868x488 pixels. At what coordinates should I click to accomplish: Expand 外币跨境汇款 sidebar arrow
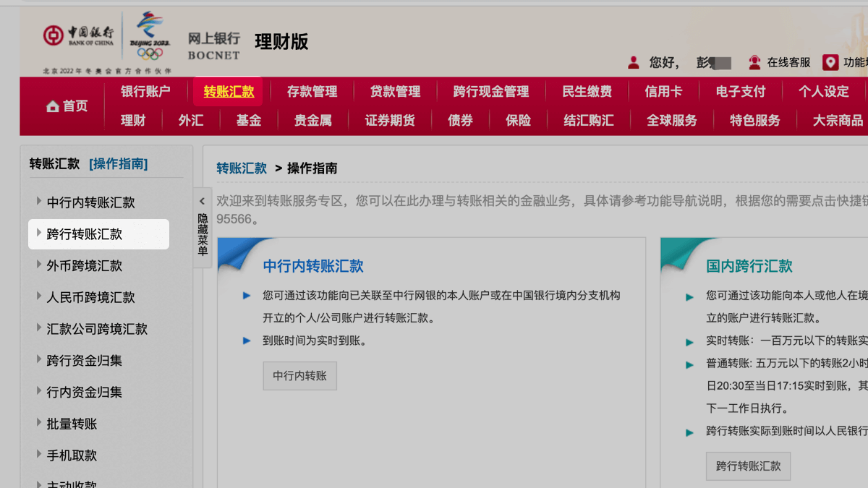(x=39, y=265)
